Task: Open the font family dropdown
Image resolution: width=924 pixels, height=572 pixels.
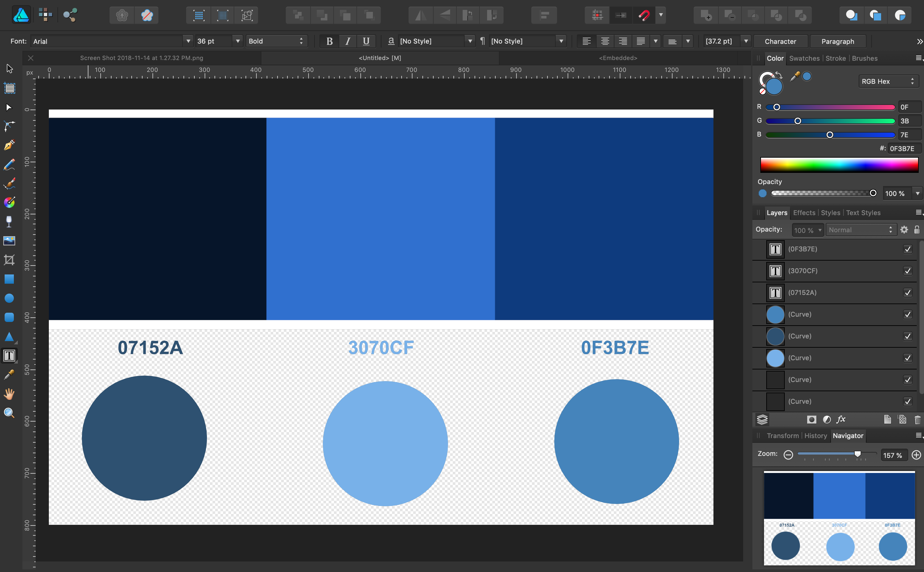Action: point(188,41)
